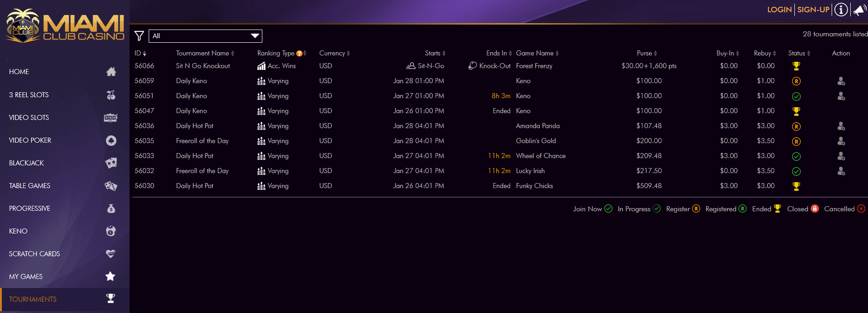This screenshot has height=313, width=868.
Task: Click the Ranking Type help question icon
Action: click(299, 54)
